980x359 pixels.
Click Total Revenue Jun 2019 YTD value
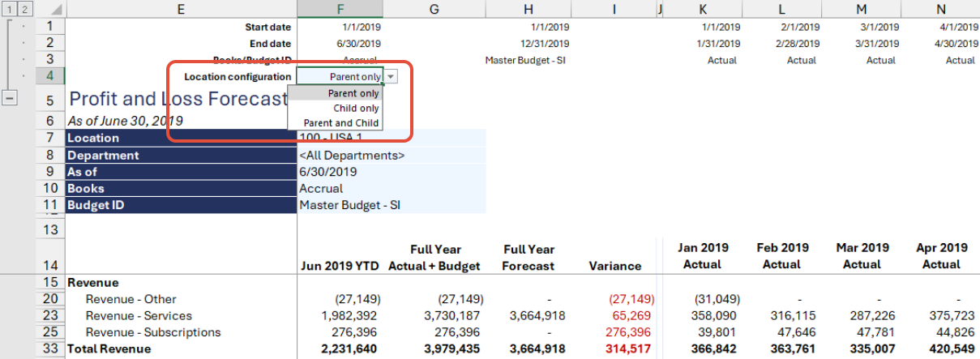(340, 349)
